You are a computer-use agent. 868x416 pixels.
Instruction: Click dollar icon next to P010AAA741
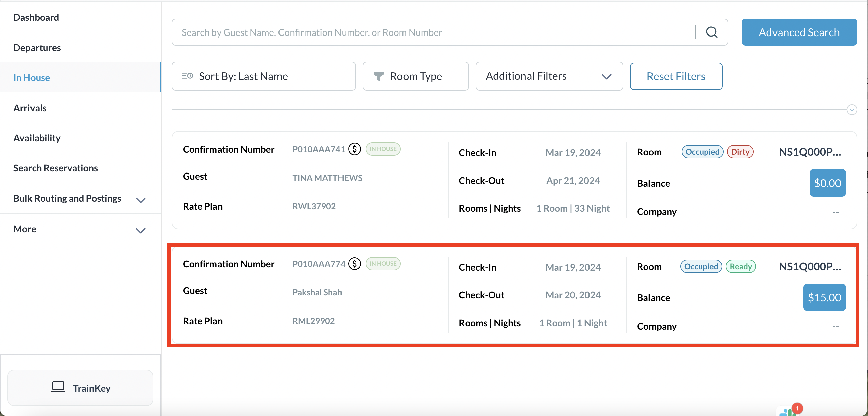coord(355,149)
